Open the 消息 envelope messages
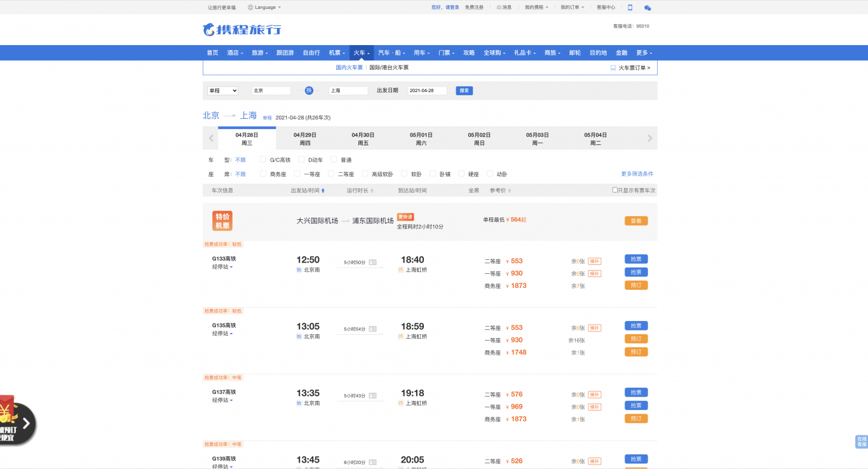 [x=504, y=8]
